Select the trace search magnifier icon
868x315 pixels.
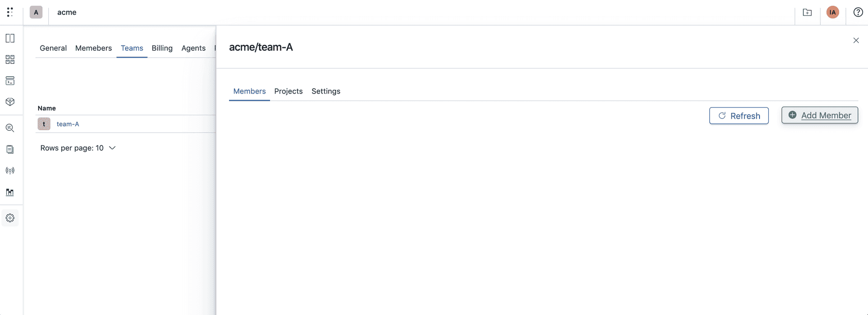pyautogui.click(x=10, y=128)
